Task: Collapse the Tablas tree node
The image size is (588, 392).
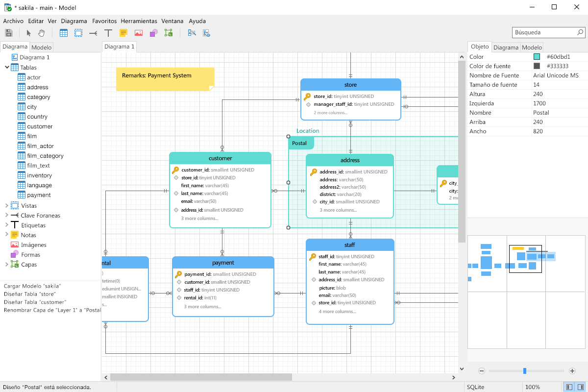Action: (x=7, y=67)
